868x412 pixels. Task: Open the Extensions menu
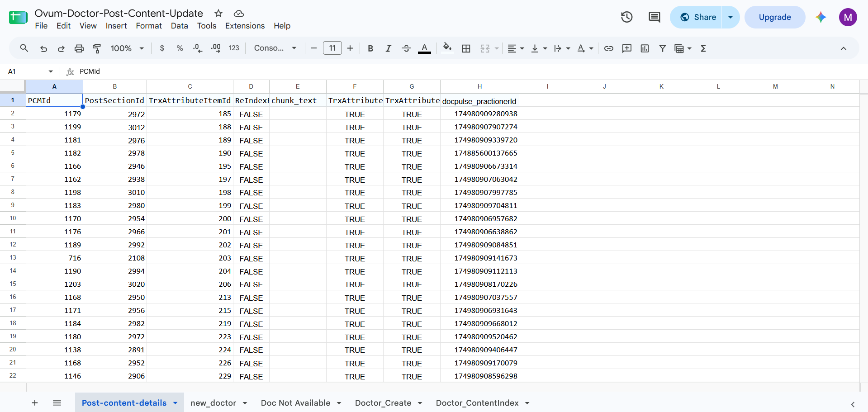click(245, 26)
